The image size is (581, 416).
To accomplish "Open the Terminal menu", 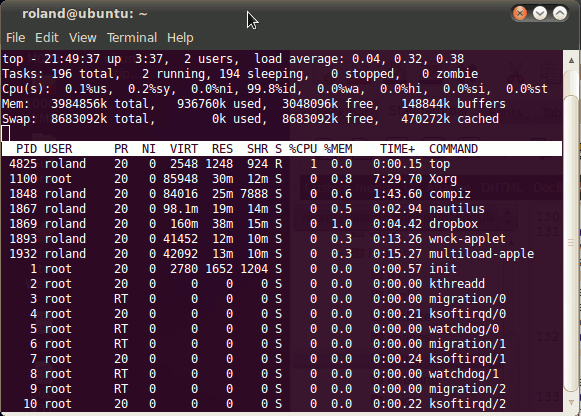I will point(132,38).
